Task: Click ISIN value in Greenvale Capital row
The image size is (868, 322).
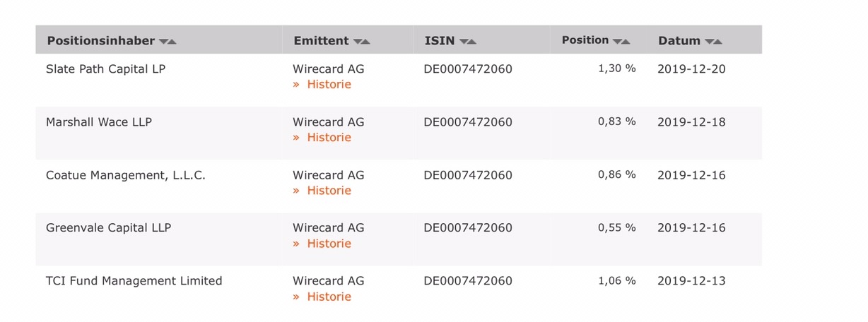Action: [468, 228]
